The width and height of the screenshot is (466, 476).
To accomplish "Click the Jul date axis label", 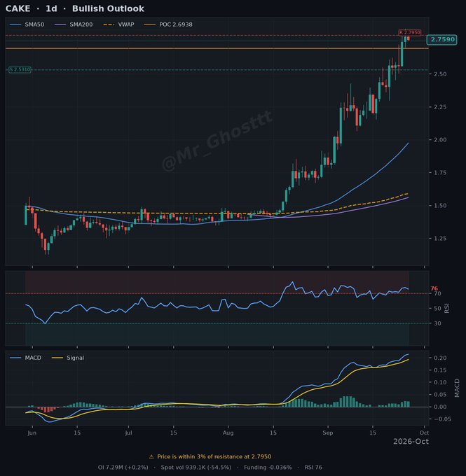I will tap(128, 433).
